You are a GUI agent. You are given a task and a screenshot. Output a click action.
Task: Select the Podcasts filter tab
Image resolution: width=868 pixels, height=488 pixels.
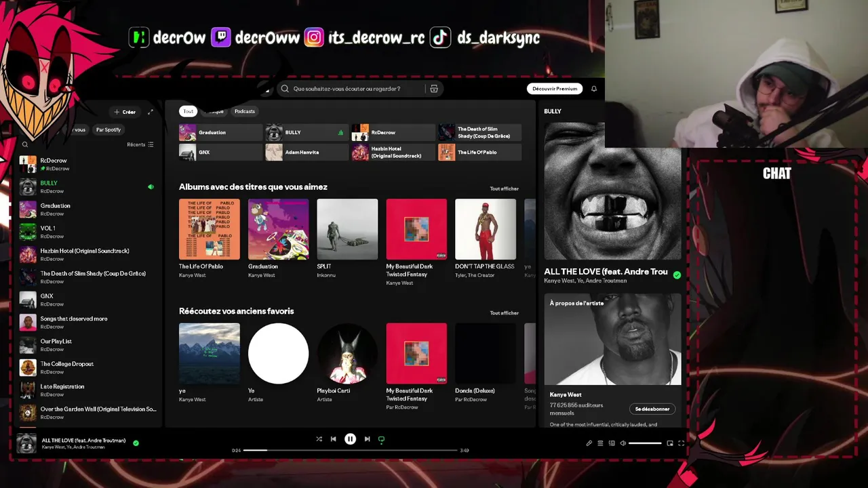pos(245,111)
